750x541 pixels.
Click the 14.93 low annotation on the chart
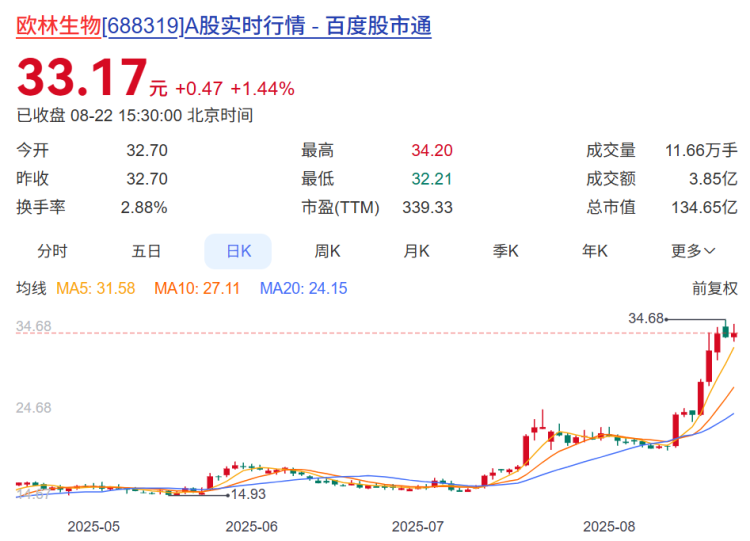pyautogui.click(x=248, y=494)
